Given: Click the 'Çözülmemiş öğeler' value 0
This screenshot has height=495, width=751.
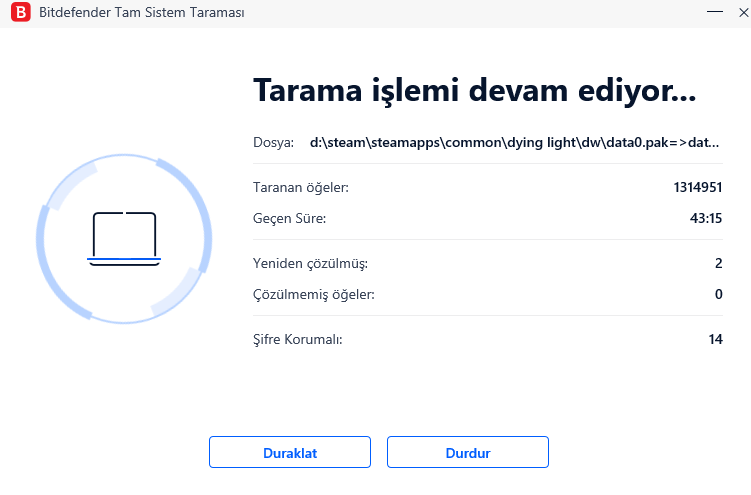Looking at the screenshot, I should pyautogui.click(x=718, y=294).
